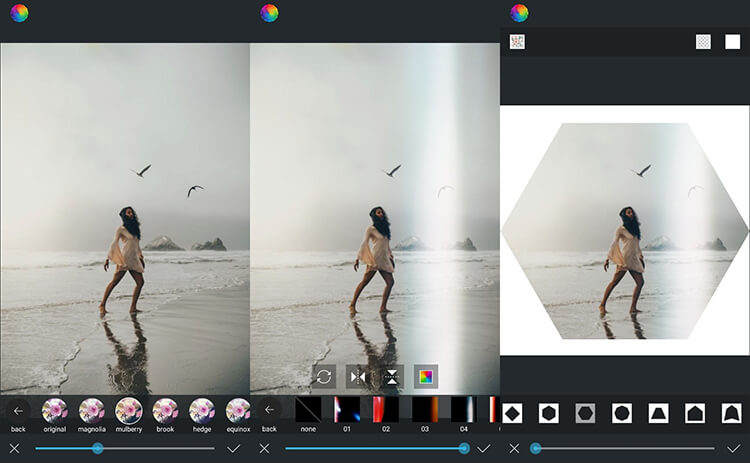
Task: Set frame background to solid white
Action: [x=732, y=42]
